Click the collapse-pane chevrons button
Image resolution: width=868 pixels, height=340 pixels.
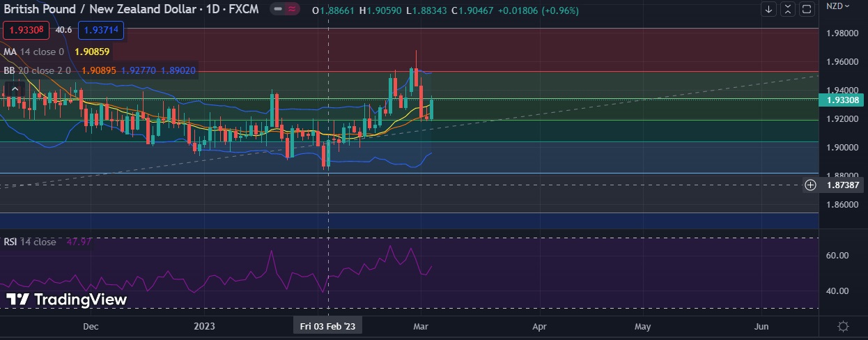[x=787, y=9]
